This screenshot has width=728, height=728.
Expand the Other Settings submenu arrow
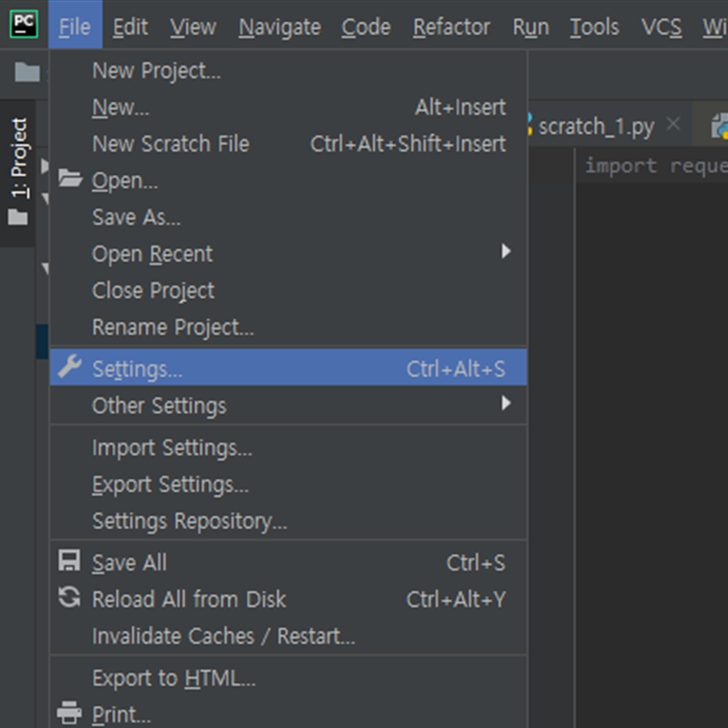pyautogui.click(x=506, y=403)
